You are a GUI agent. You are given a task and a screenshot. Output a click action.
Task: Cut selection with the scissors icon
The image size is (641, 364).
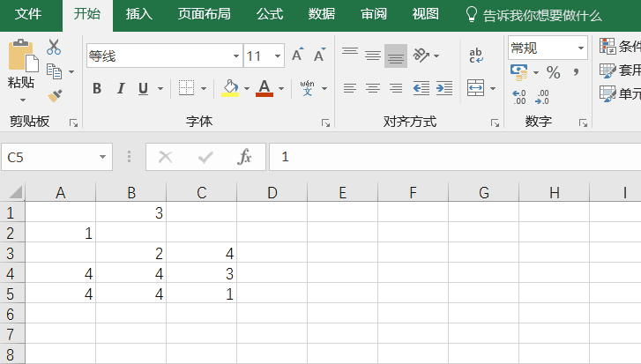54,47
